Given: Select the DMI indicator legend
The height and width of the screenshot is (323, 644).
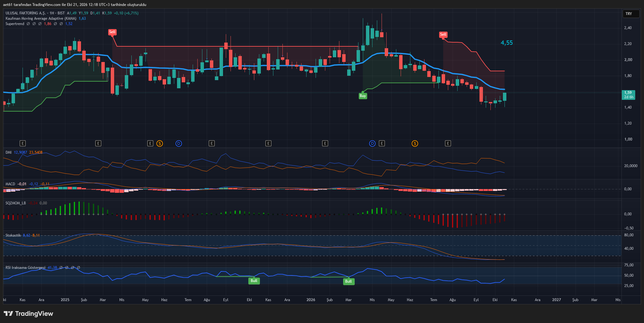Looking at the screenshot, I should click(x=8, y=152).
